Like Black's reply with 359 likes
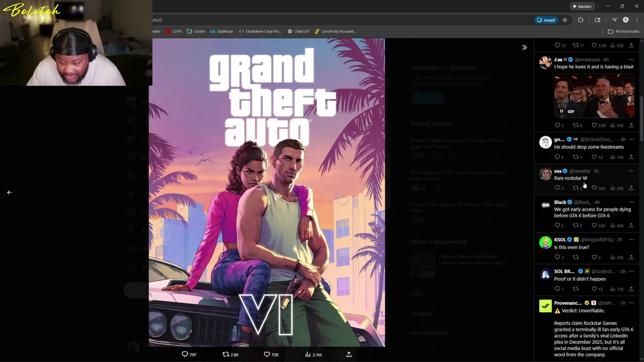 [x=598, y=226]
